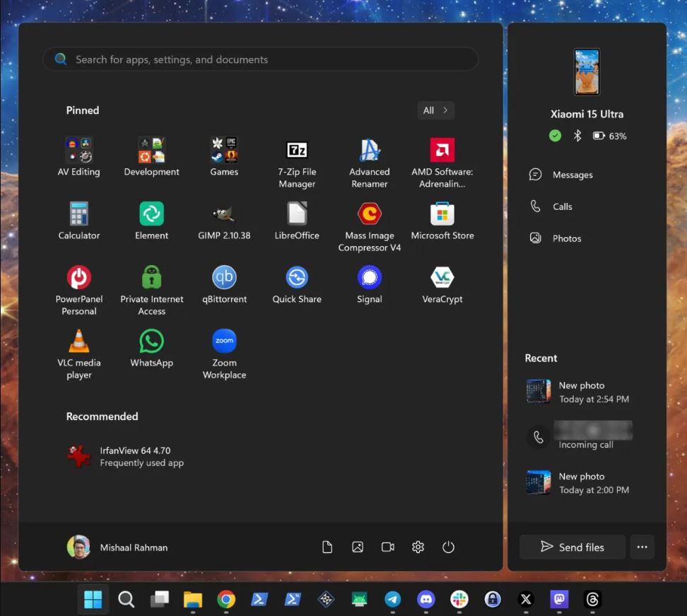Launch Quick Share app
Viewport: 687px width, 616px height.
297,278
